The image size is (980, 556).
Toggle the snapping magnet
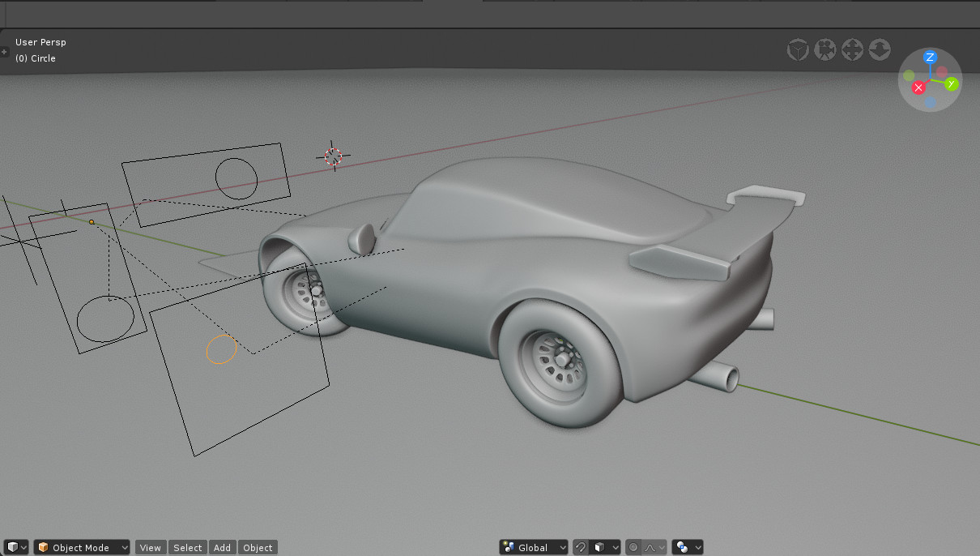581,548
